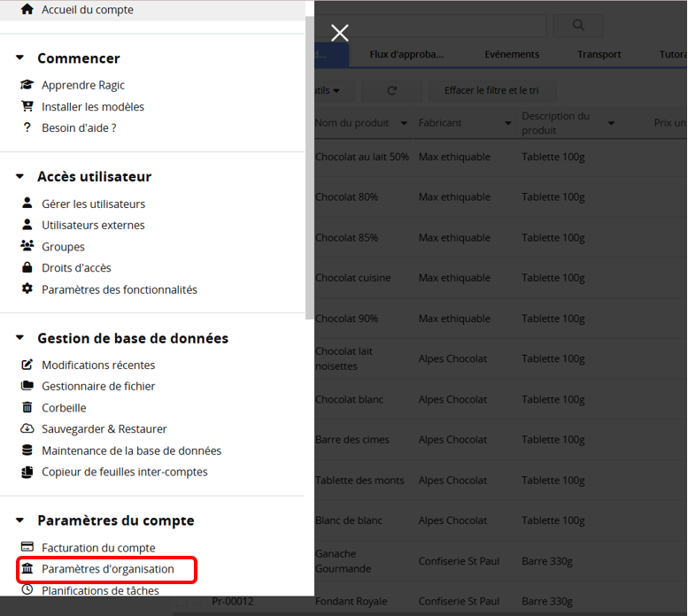
Task: Open the Evénements tab
Action: click(512, 54)
